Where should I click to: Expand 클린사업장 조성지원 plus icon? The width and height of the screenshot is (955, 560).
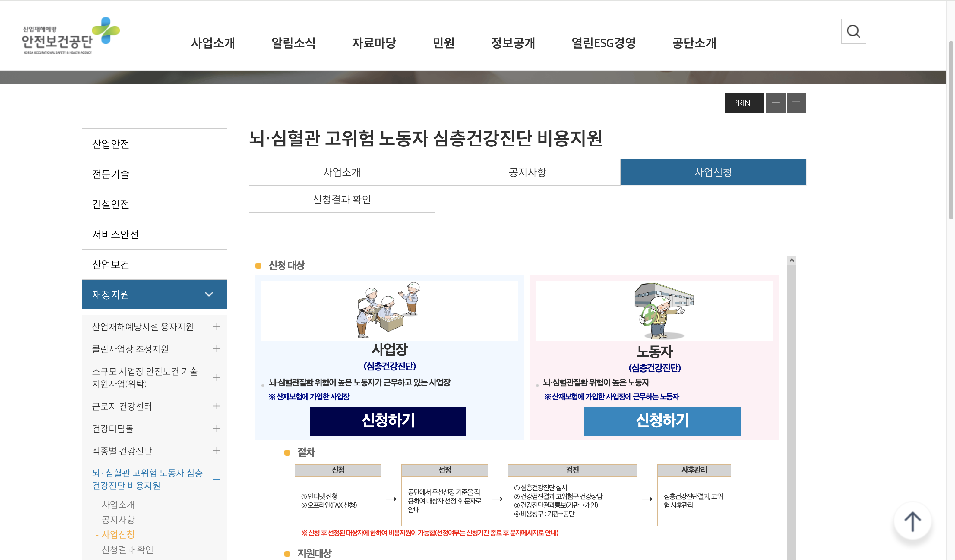click(217, 349)
